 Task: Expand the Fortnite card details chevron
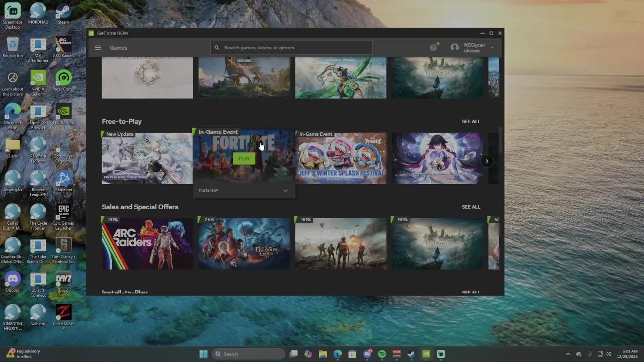pyautogui.click(x=285, y=191)
